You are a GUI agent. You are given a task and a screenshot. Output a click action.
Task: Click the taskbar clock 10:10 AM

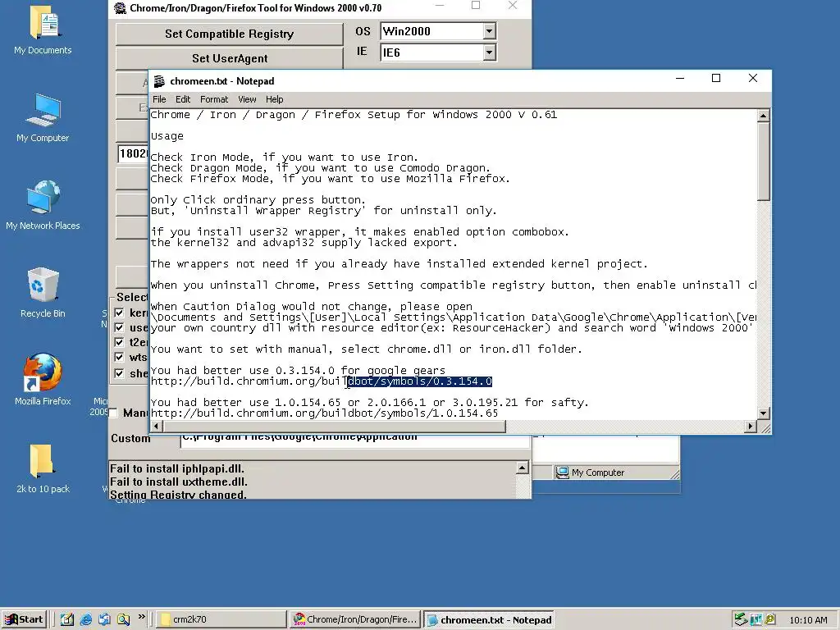tap(808, 620)
